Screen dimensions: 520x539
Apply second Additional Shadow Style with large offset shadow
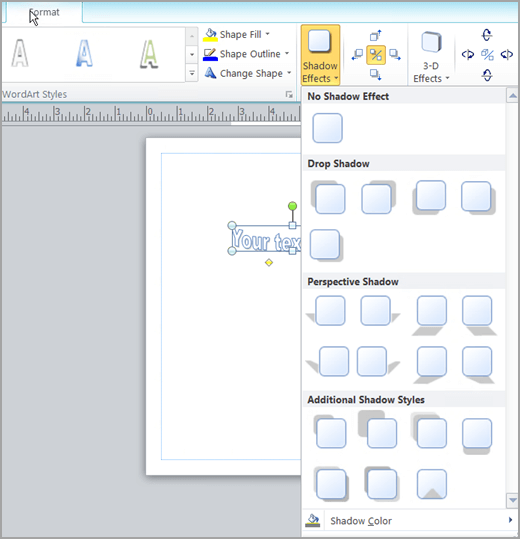point(377,429)
